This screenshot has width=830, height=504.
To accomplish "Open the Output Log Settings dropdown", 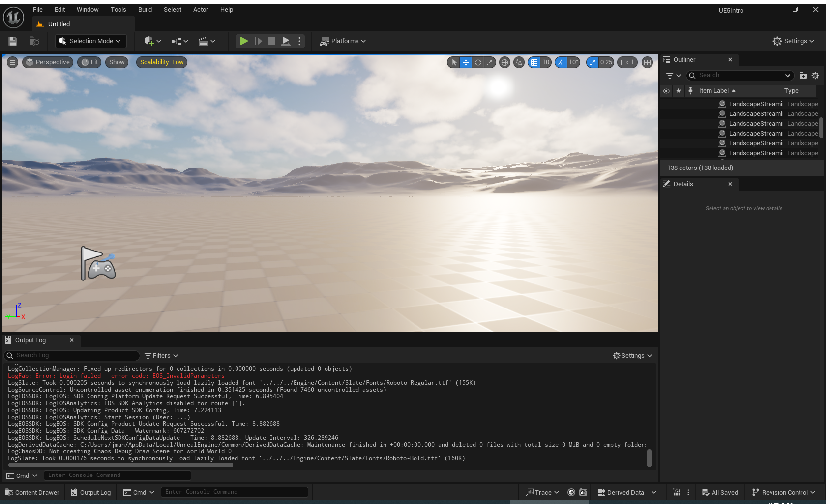I will (x=632, y=356).
